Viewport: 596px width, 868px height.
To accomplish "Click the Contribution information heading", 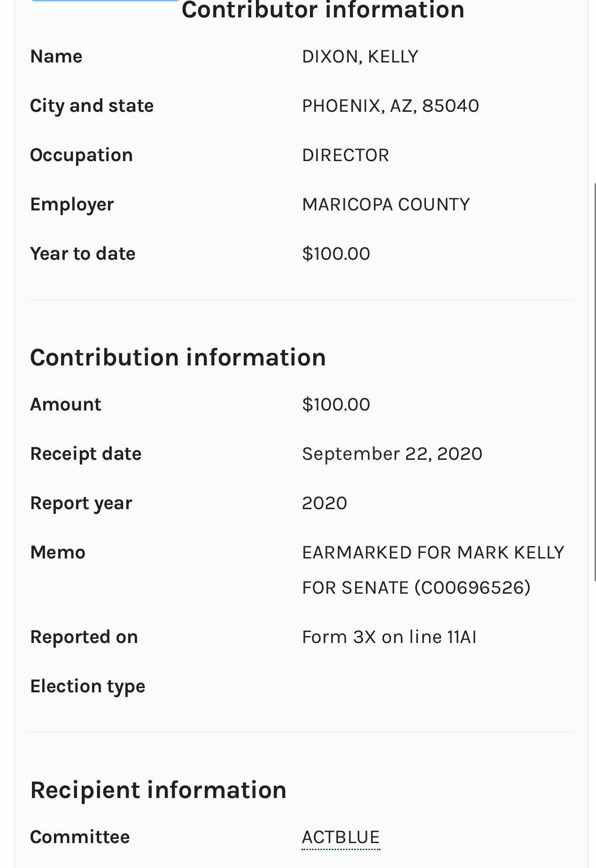I will [x=178, y=357].
